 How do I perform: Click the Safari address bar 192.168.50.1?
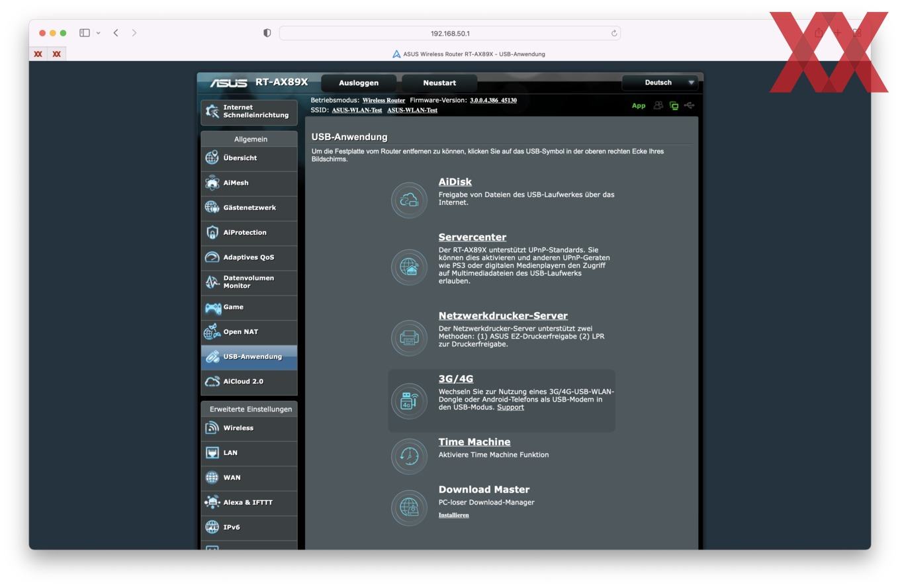450,33
